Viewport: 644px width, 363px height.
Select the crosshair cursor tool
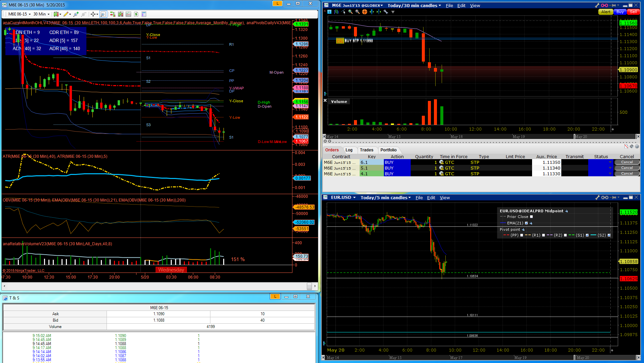point(93,14)
